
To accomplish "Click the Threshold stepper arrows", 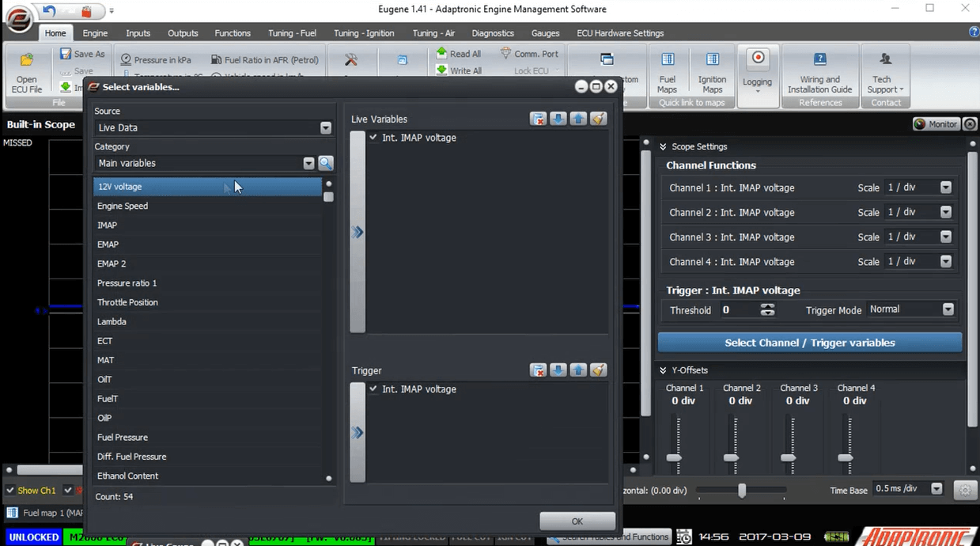I will pos(767,310).
